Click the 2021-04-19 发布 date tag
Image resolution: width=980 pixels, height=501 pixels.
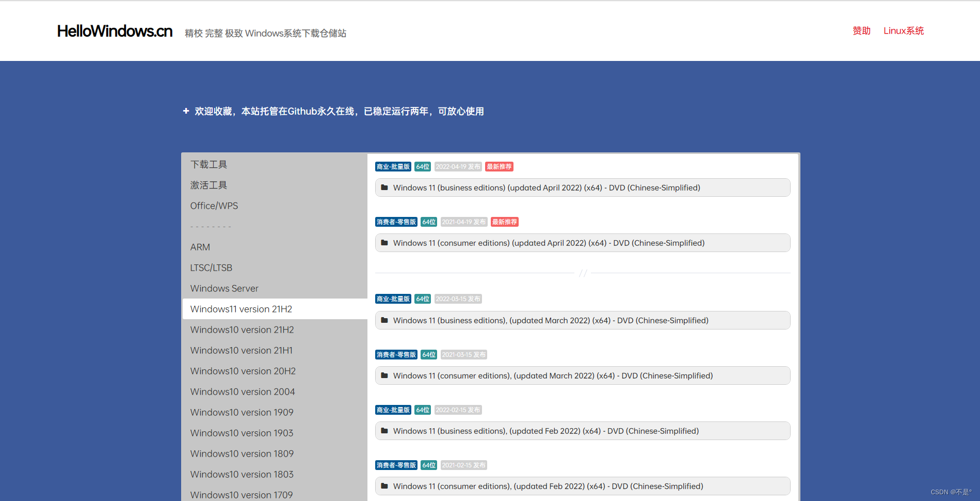(464, 222)
